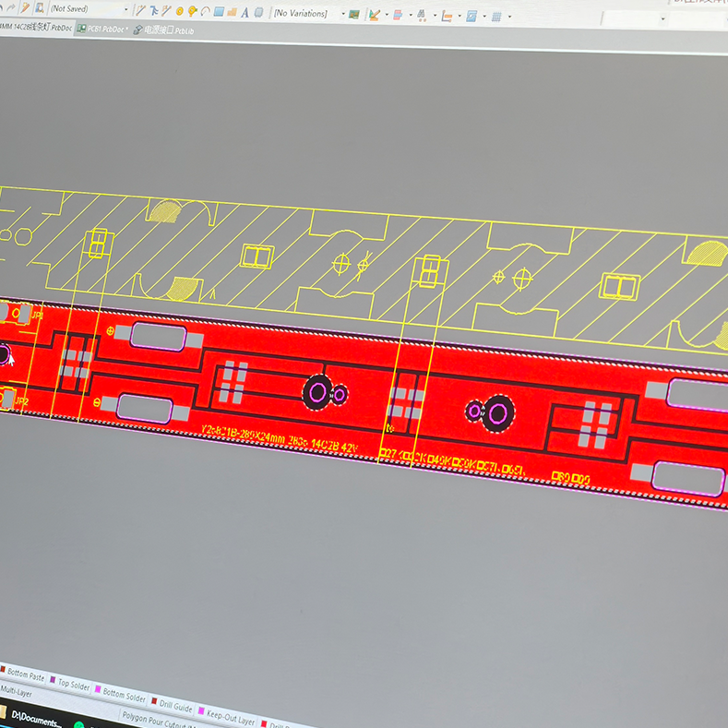Select the Top Solder layer tab
This screenshot has width=728, height=728.
tap(74, 684)
